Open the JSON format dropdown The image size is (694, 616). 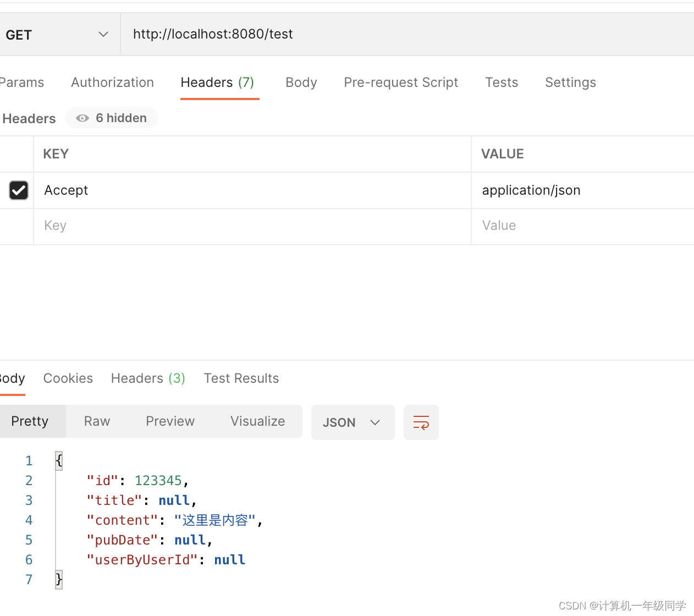coord(352,422)
